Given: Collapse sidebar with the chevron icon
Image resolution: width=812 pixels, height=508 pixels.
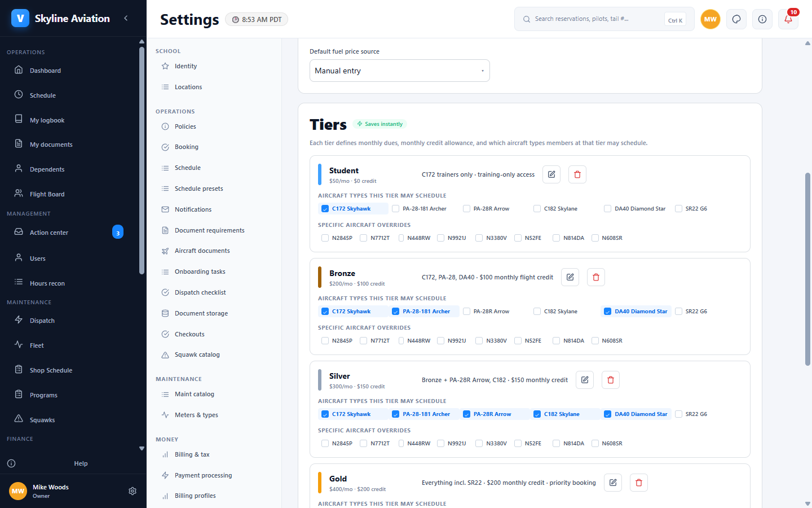Looking at the screenshot, I should point(126,18).
